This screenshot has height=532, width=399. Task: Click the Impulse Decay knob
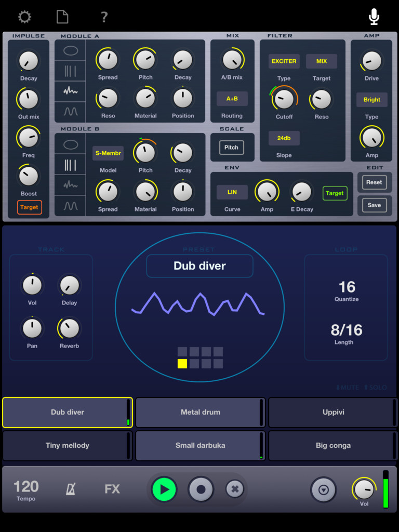(x=29, y=61)
